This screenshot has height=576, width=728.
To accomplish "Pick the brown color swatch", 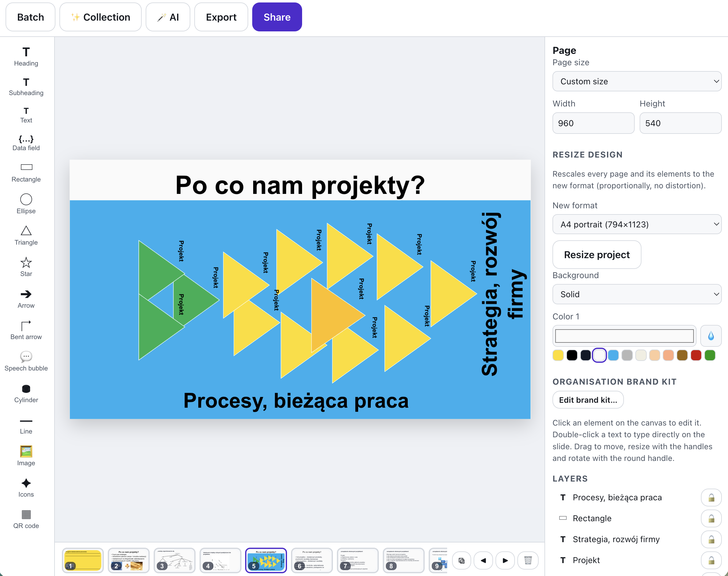I will tap(682, 355).
